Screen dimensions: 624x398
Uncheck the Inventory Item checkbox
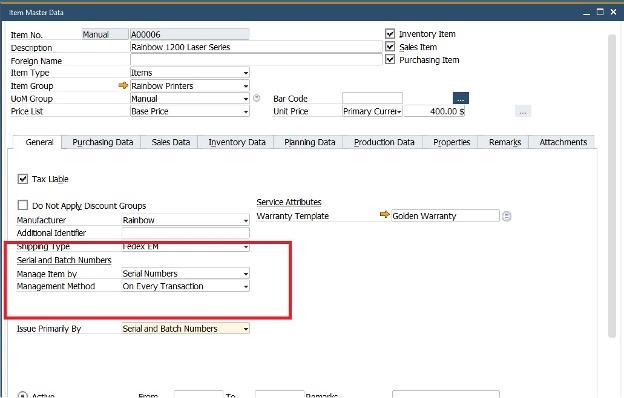pos(390,34)
